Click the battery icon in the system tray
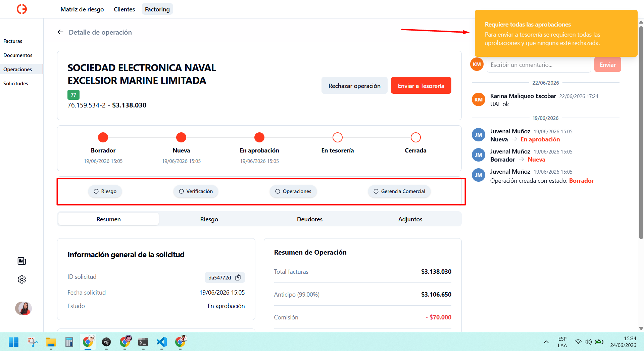Viewport: 644px width, 351px height. pyautogui.click(x=599, y=342)
